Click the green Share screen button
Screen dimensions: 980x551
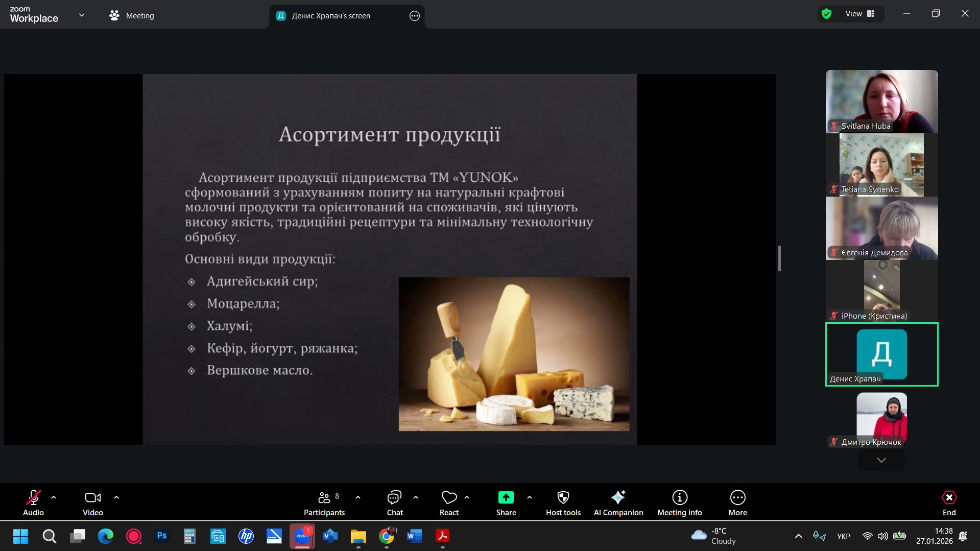[x=506, y=503]
